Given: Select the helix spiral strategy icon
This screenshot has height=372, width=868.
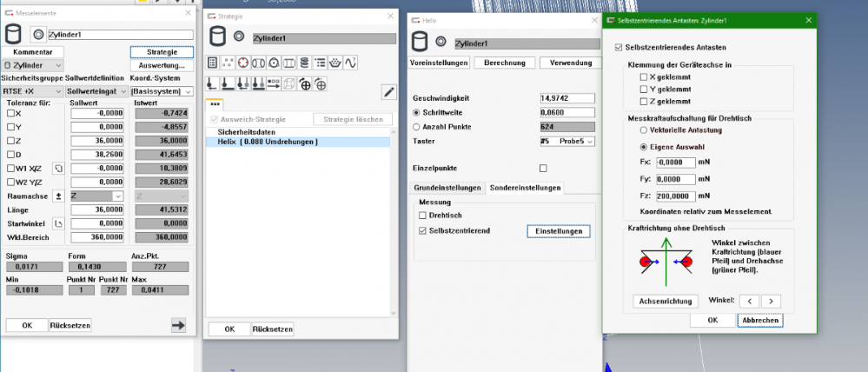Looking at the screenshot, I should click(304, 63).
